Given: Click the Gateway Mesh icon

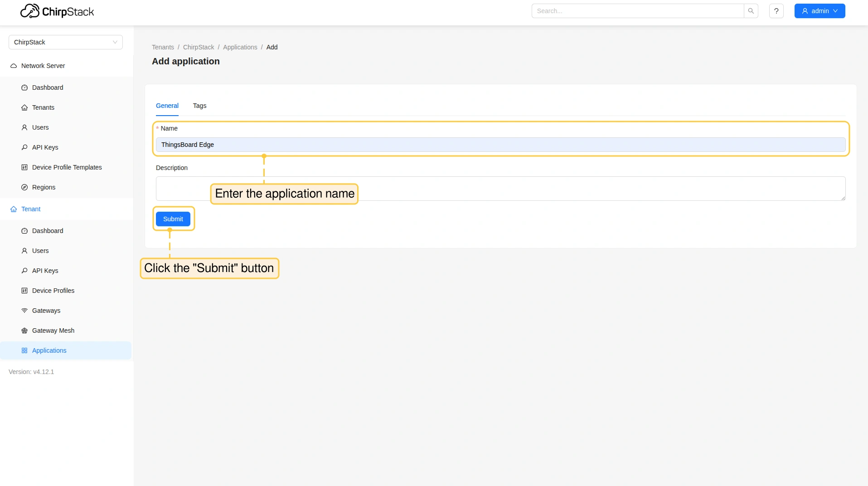Looking at the screenshot, I should (24, 330).
